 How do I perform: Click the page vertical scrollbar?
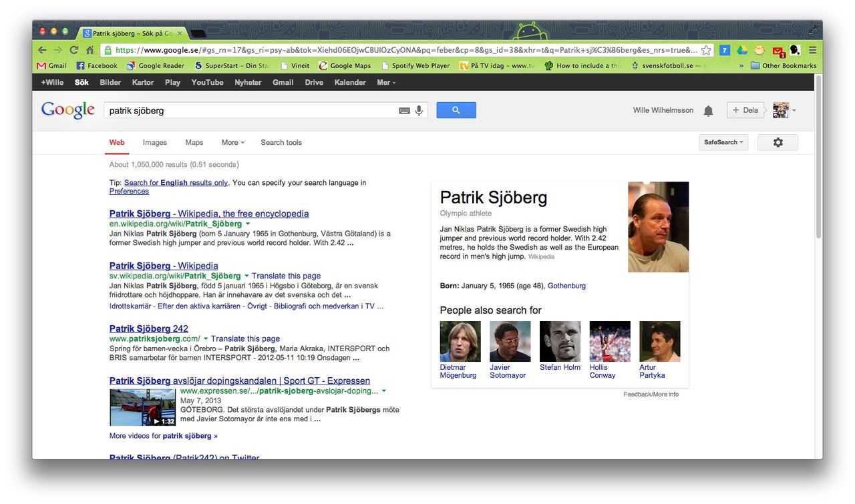(818, 157)
